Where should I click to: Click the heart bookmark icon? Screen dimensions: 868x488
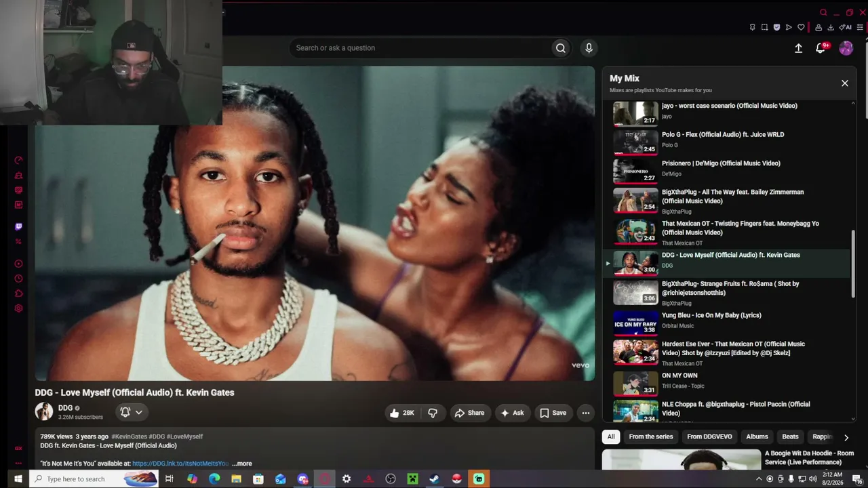(x=801, y=28)
